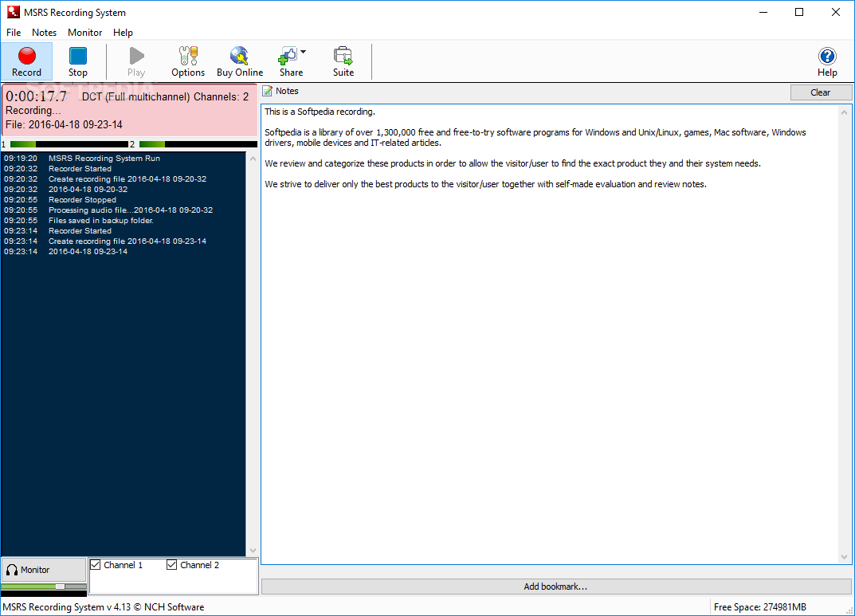Uncheck Channel 2 checkbox

[x=172, y=565]
